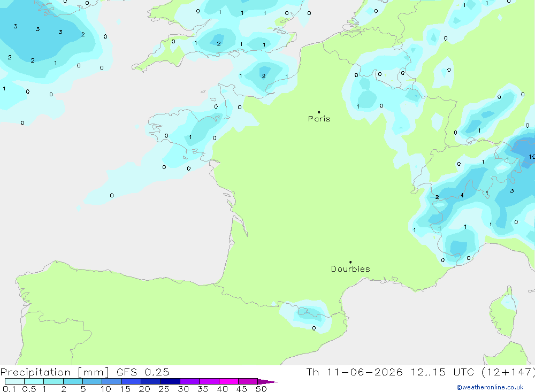Click the legend arrow tip above 50 mm

coord(267,381)
